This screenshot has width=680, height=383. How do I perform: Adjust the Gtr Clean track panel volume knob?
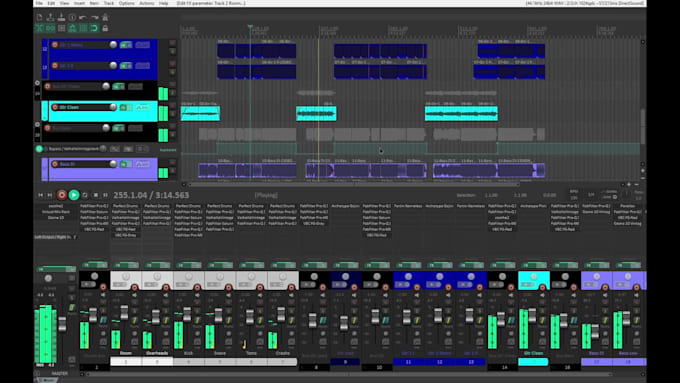coord(113,107)
